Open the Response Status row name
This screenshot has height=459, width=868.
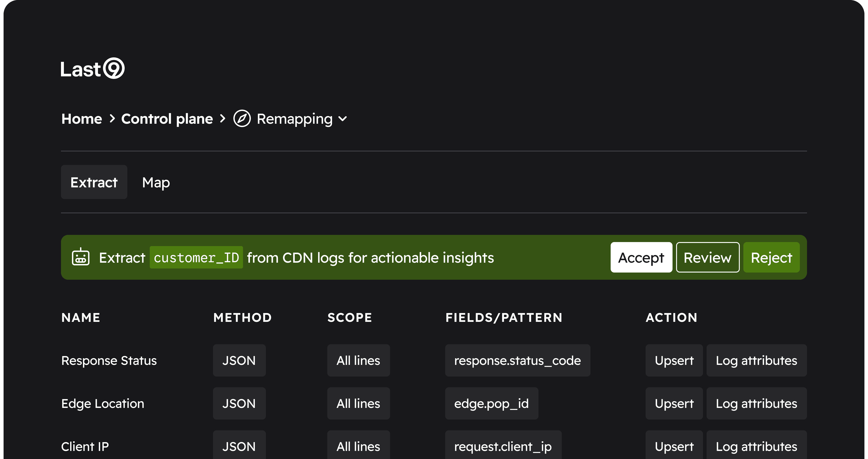(109, 361)
